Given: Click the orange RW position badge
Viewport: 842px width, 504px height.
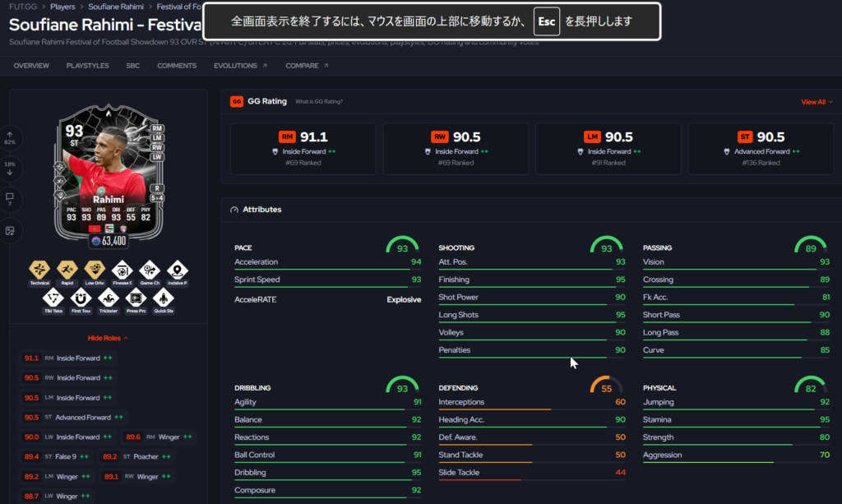Looking at the screenshot, I should tap(439, 136).
